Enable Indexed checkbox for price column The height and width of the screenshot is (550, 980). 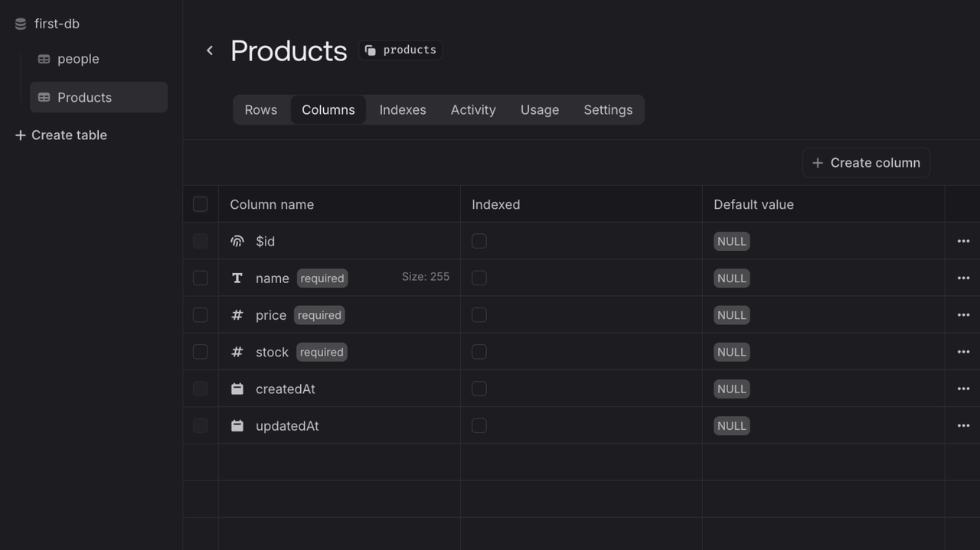(x=479, y=315)
